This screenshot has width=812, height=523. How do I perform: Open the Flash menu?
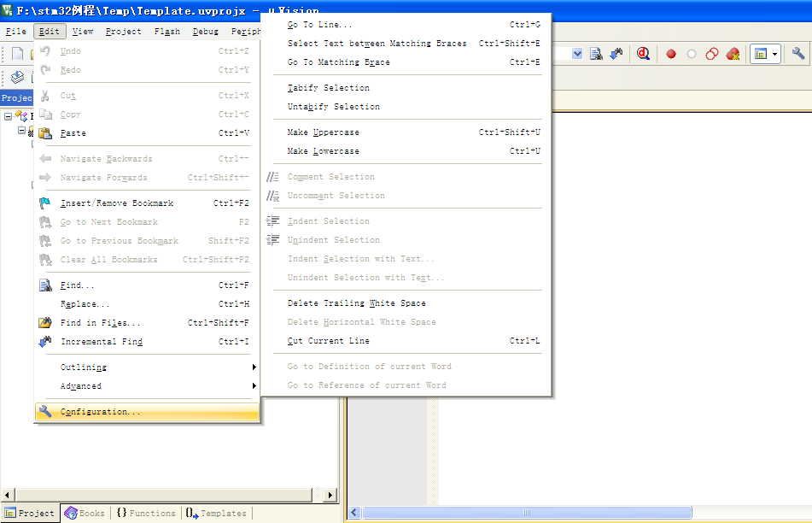pyautogui.click(x=166, y=32)
